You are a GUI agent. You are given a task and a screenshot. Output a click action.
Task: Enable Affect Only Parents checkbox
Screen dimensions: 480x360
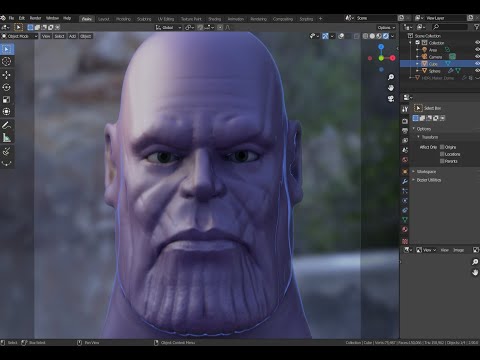(442, 161)
